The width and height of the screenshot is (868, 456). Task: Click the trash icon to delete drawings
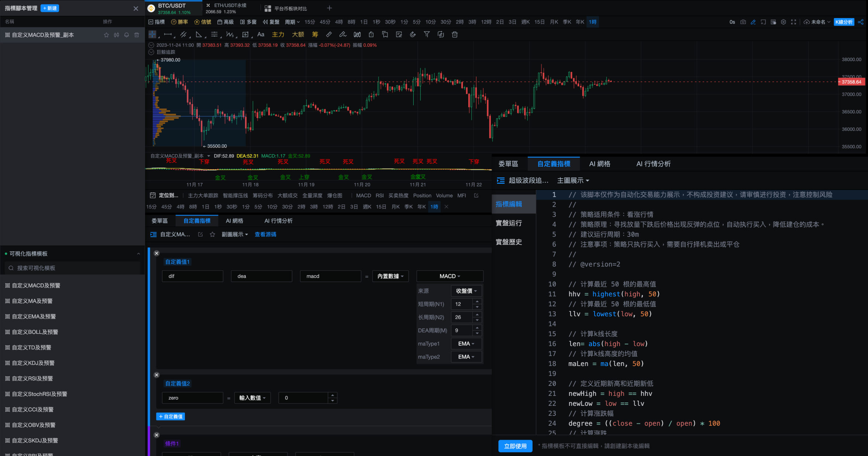click(455, 34)
